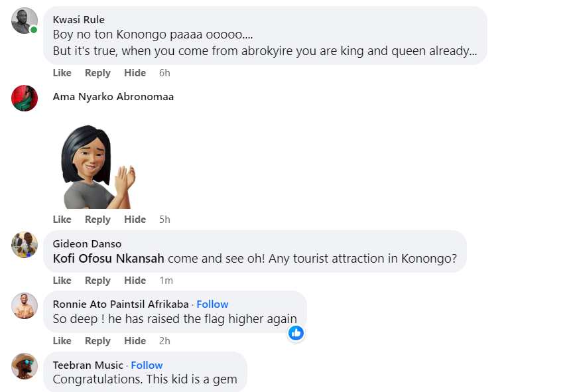Like Ama Nyarko Abronomaa's sticker comment
Viewport: 569px width, 392px height.
click(62, 220)
